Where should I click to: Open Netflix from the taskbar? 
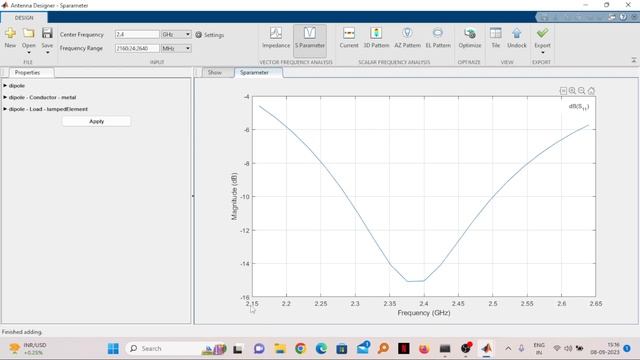click(x=404, y=349)
